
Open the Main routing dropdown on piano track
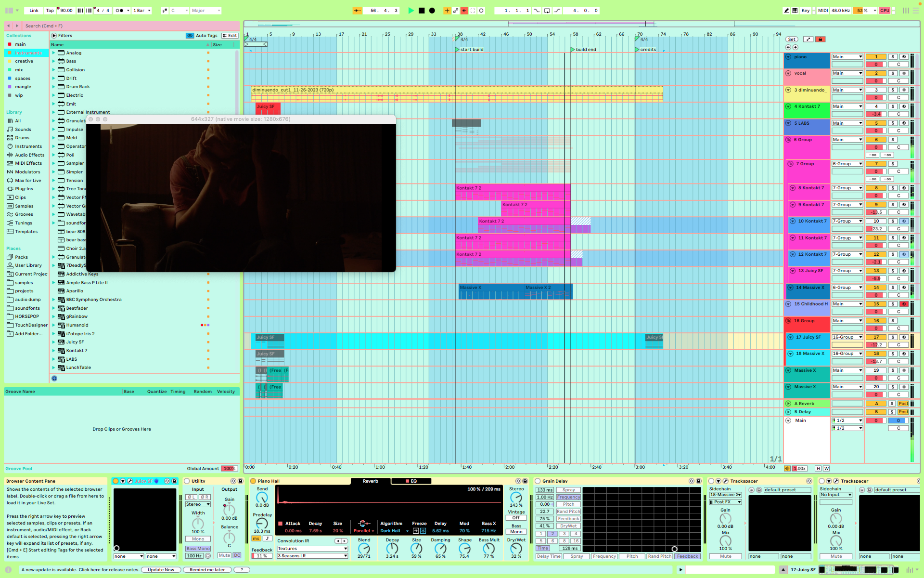(x=847, y=56)
